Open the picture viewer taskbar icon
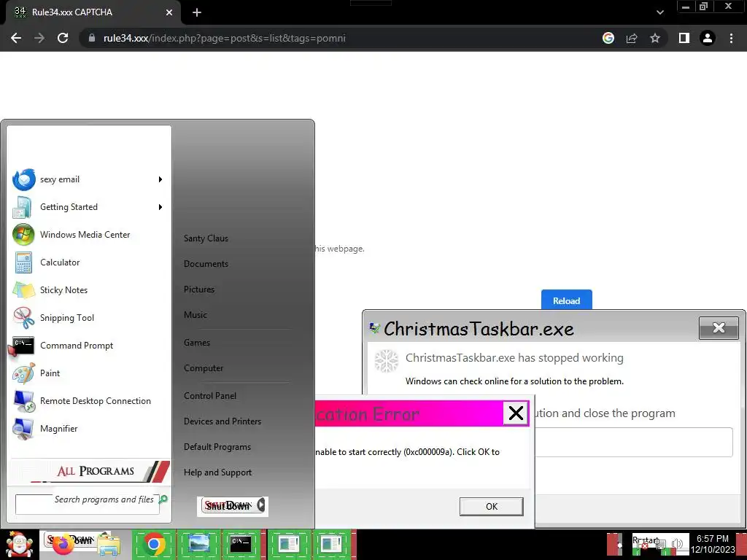Screen dimensions: 747x560 (198, 545)
